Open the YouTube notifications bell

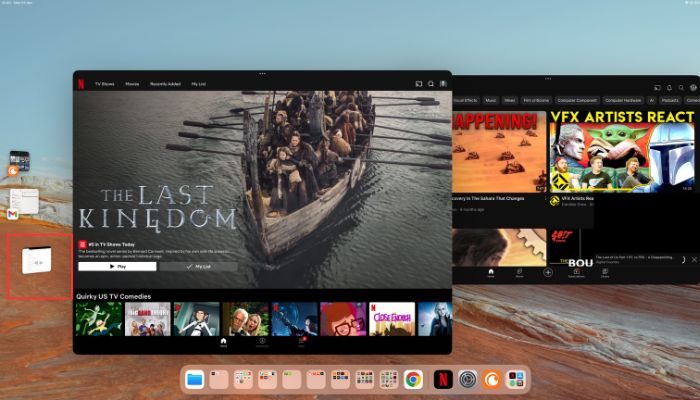coord(669,88)
